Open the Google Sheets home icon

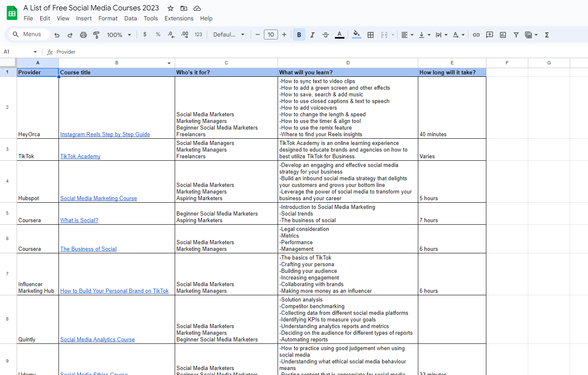[12, 13]
